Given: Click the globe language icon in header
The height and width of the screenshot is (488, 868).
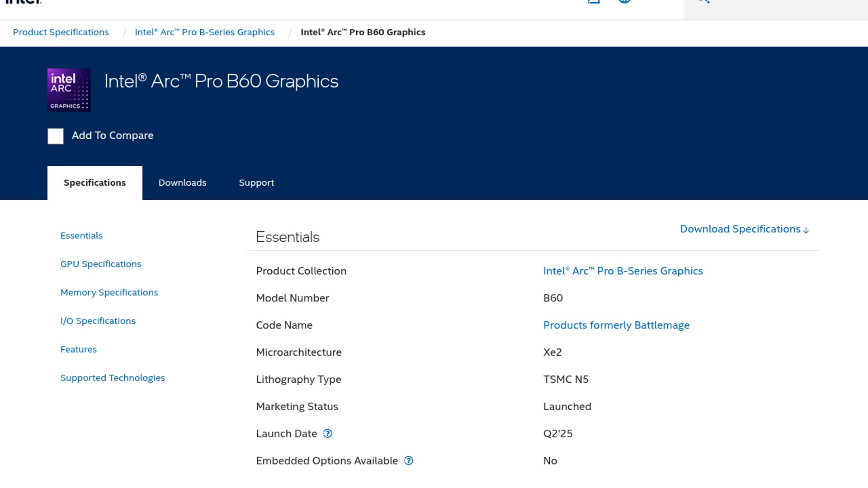Looking at the screenshot, I should pyautogui.click(x=624, y=1).
